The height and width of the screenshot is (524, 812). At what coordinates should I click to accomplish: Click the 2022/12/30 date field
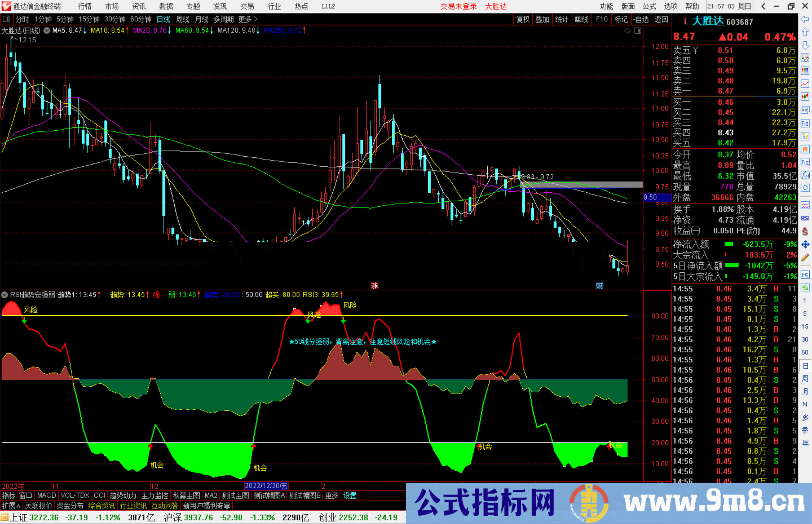click(267, 486)
